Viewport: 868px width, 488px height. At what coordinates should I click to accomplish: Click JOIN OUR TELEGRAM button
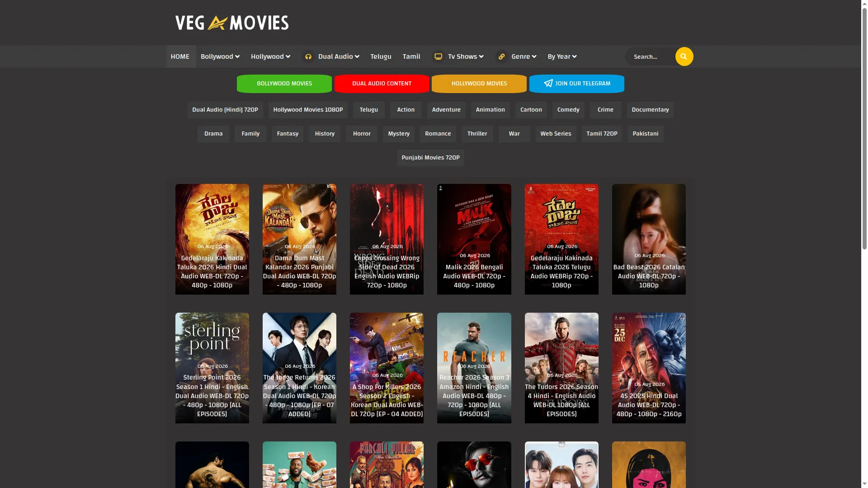577,84
